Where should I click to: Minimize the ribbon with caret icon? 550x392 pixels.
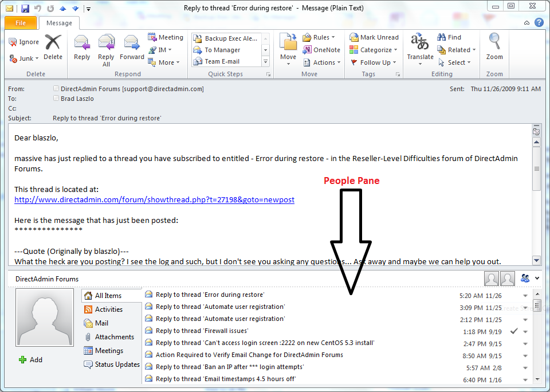pyautogui.click(x=527, y=23)
